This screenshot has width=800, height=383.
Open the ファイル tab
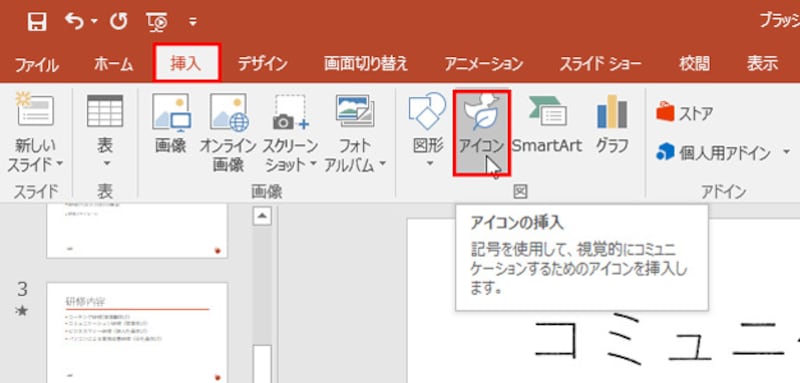[x=37, y=64]
